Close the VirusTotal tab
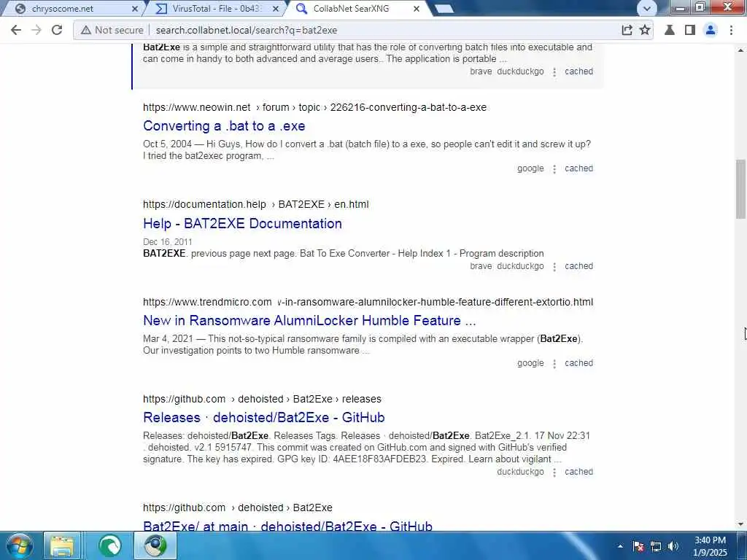Viewport: 747px width, 560px height. pyautogui.click(x=276, y=9)
